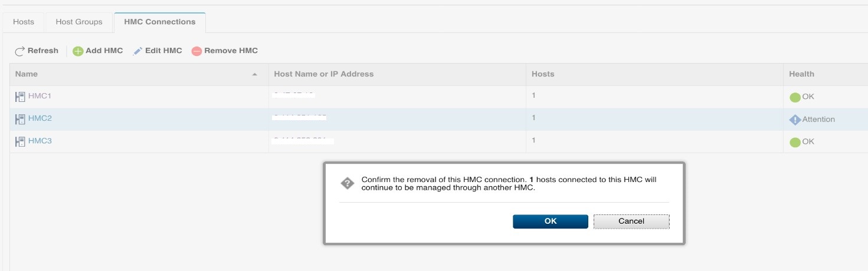Click the HMC3 server icon
This screenshot has width=868, height=271.
pos(20,141)
